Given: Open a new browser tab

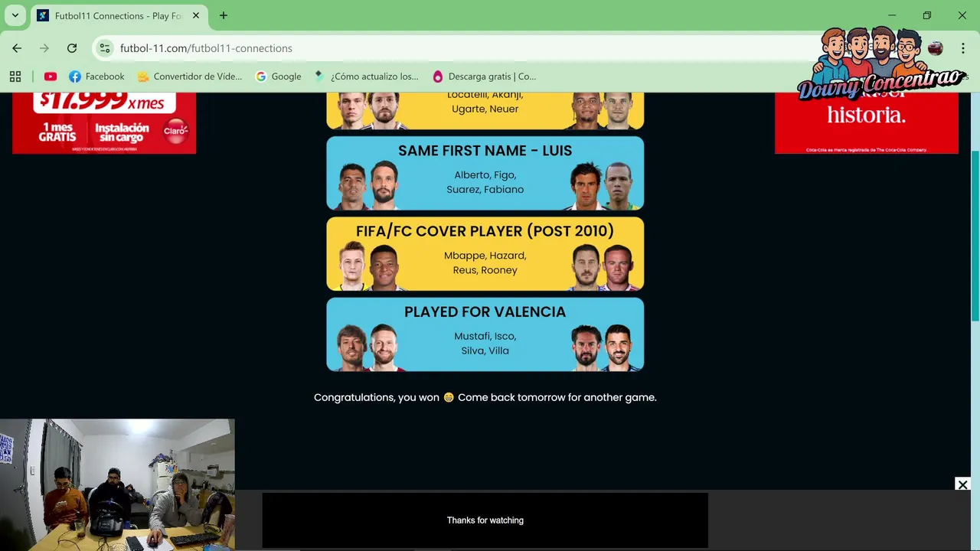Looking at the screenshot, I should coord(224,15).
